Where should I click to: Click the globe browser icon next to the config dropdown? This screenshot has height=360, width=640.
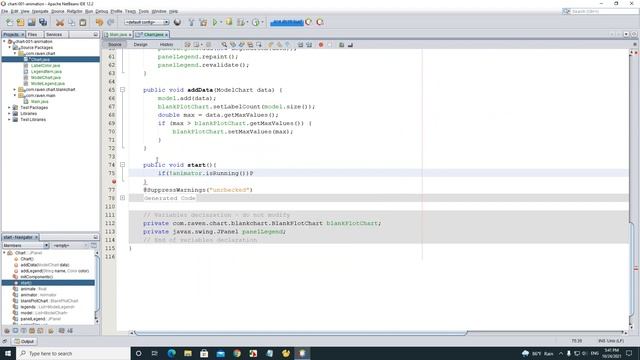click(x=178, y=22)
